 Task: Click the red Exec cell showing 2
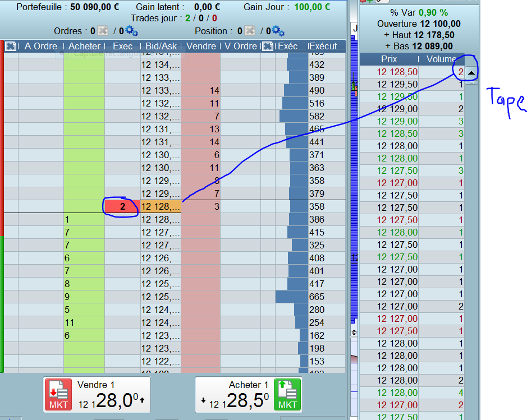(x=122, y=207)
